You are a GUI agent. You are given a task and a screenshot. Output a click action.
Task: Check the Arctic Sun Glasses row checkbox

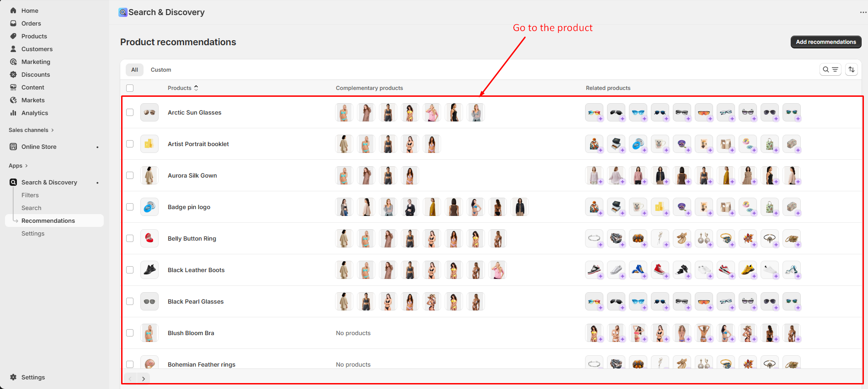pyautogui.click(x=130, y=112)
